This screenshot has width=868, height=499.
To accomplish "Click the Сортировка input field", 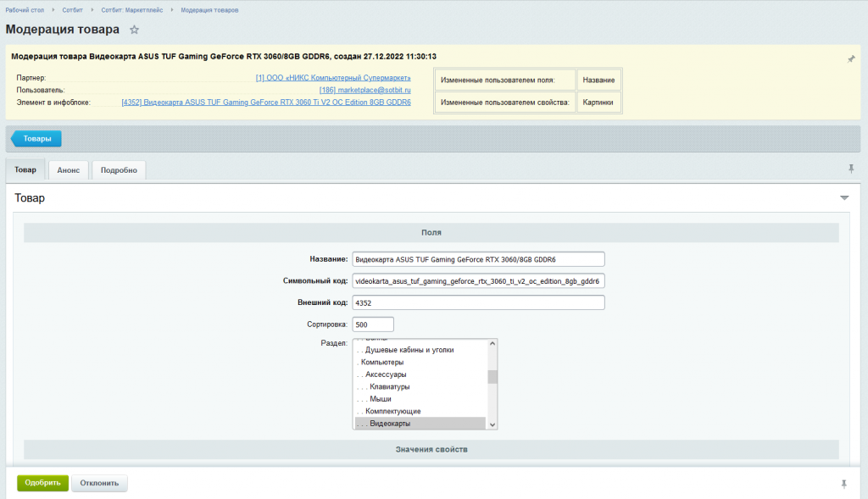I will [373, 324].
